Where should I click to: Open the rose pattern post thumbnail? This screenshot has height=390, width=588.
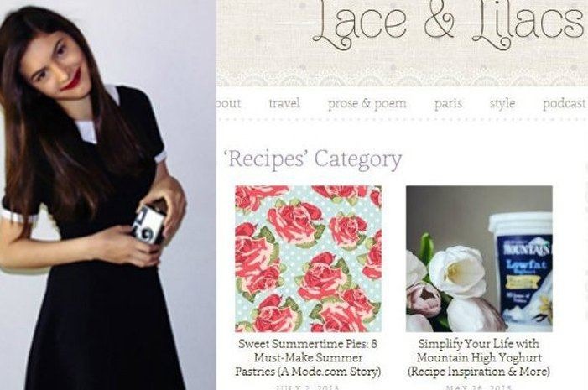[308, 259]
